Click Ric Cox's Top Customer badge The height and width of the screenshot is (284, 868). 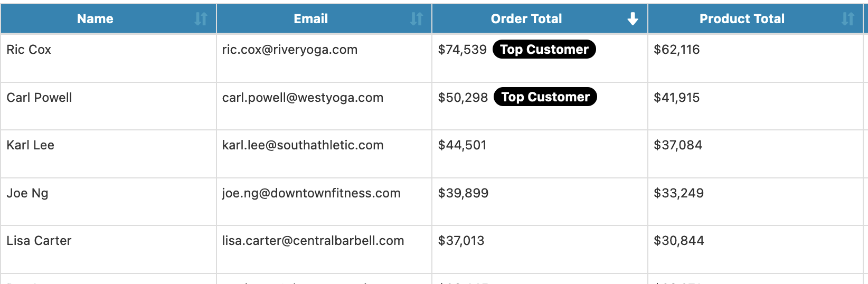(544, 50)
